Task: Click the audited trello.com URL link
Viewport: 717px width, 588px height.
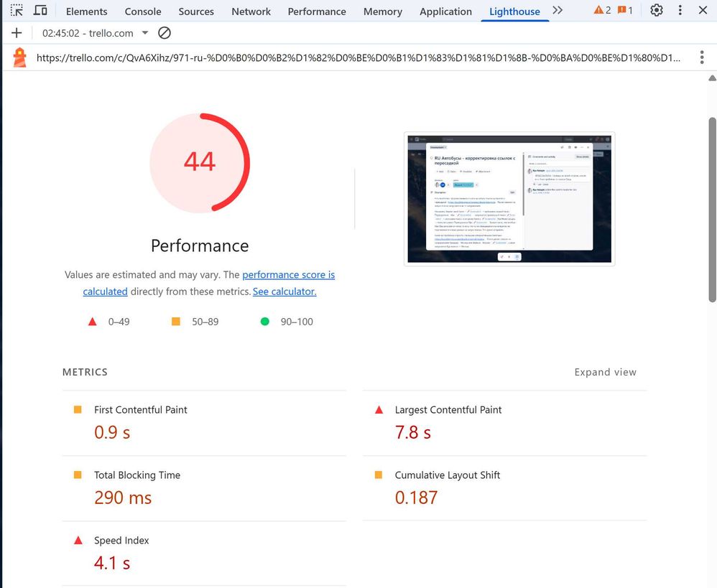Action: (358, 57)
